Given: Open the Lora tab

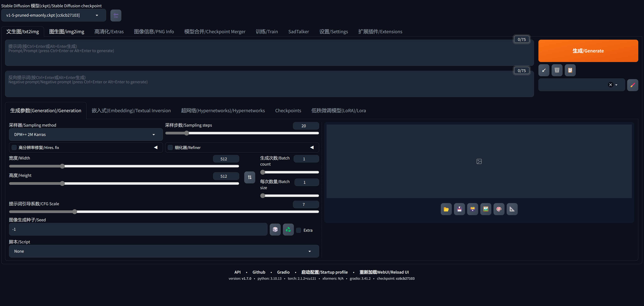Looking at the screenshot, I should tap(338, 110).
